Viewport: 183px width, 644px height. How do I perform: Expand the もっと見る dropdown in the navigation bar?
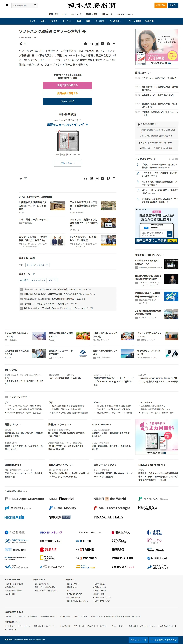tap(116, 21)
